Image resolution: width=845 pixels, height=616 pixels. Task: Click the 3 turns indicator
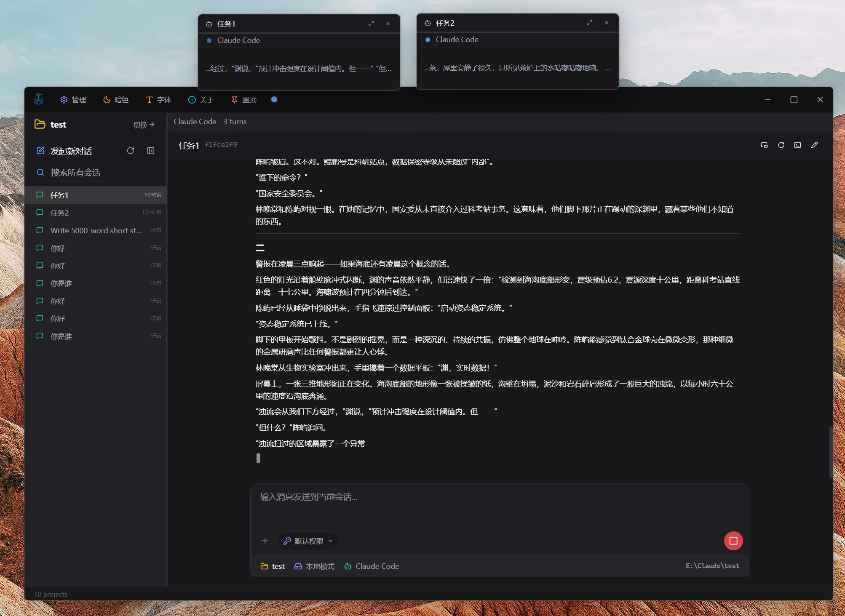[x=235, y=122]
